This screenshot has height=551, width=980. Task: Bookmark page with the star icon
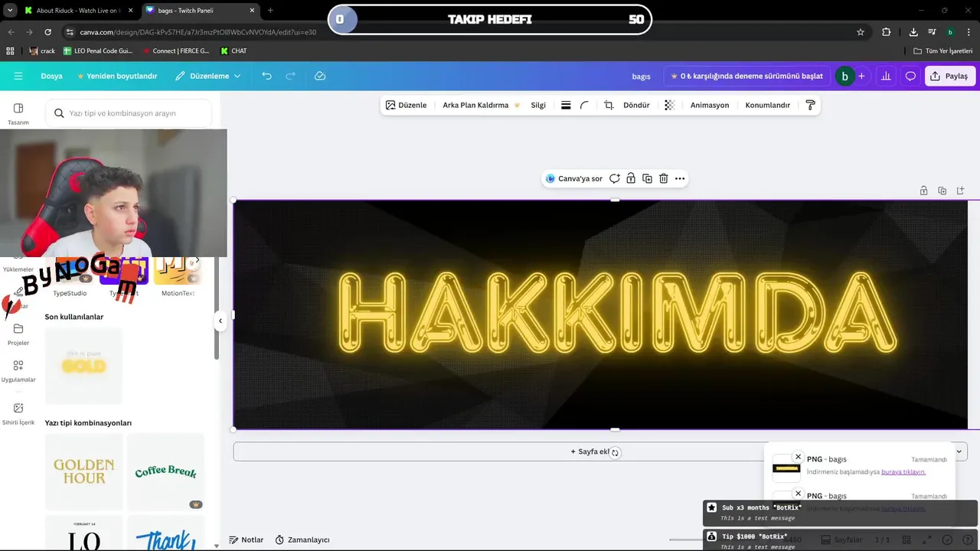[x=861, y=32]
